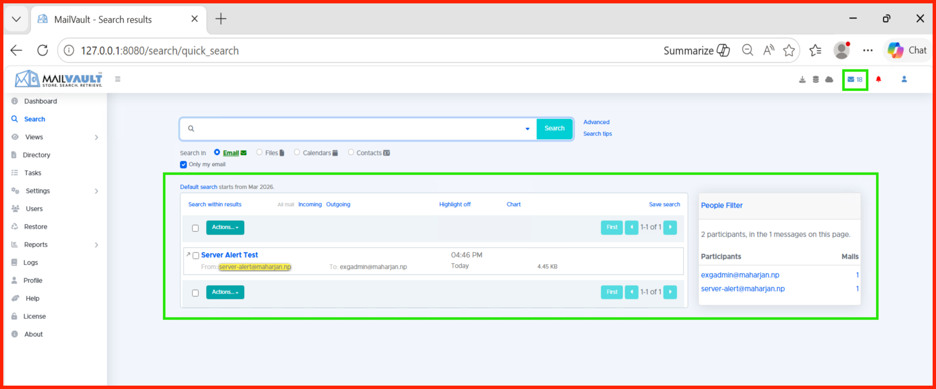This screenshot has height=389, width=936.
Task: Open the Server Alert Test message
Action: click(230, 255)
